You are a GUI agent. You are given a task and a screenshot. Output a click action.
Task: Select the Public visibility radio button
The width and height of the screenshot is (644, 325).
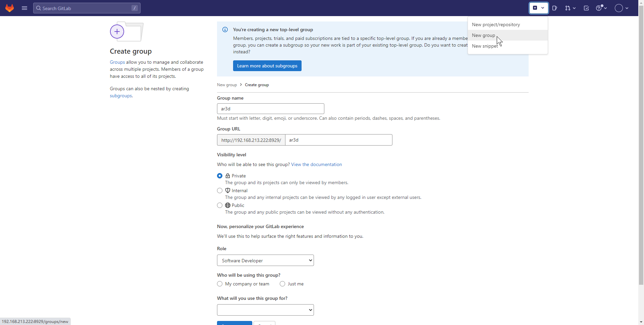click(220, 205)
